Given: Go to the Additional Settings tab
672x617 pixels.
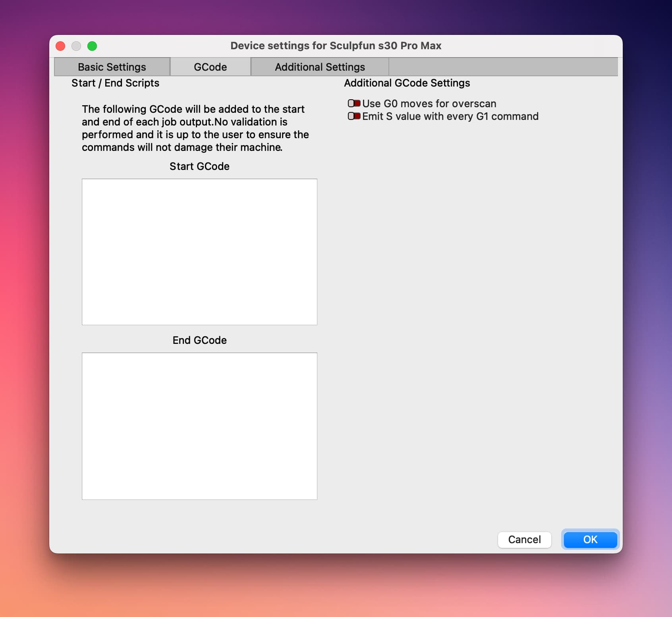Looking at the screenshot, I should [x=320, y=67].
